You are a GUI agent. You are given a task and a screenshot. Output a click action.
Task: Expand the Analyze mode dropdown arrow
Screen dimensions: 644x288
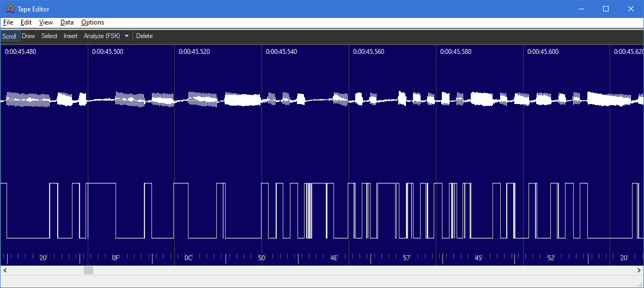pyautogui.click(x=126, y=36)
